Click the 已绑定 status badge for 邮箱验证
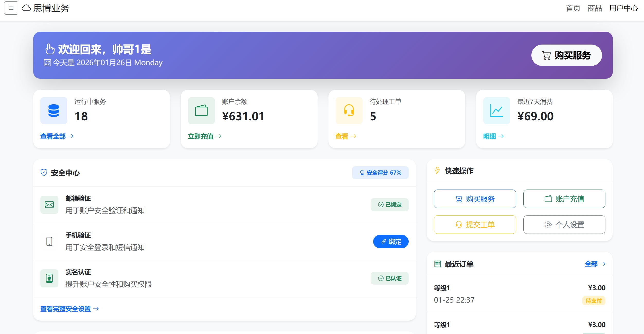The image size is (644, 334). (389, 204)
